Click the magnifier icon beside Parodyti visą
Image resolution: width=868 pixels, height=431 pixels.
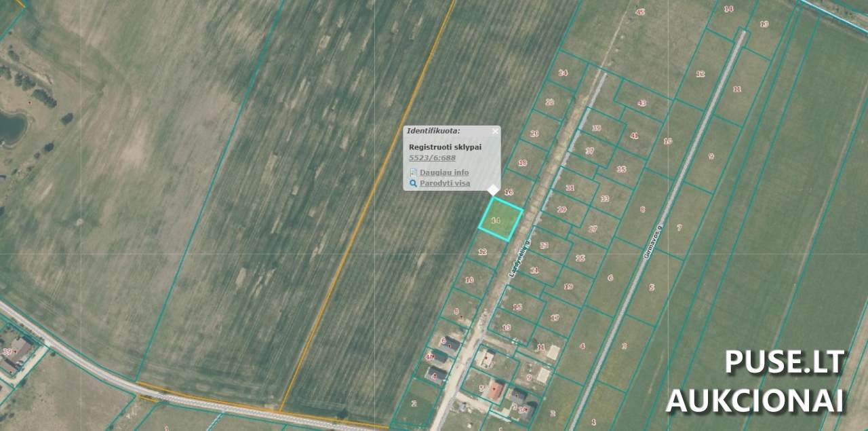point(413,183)
